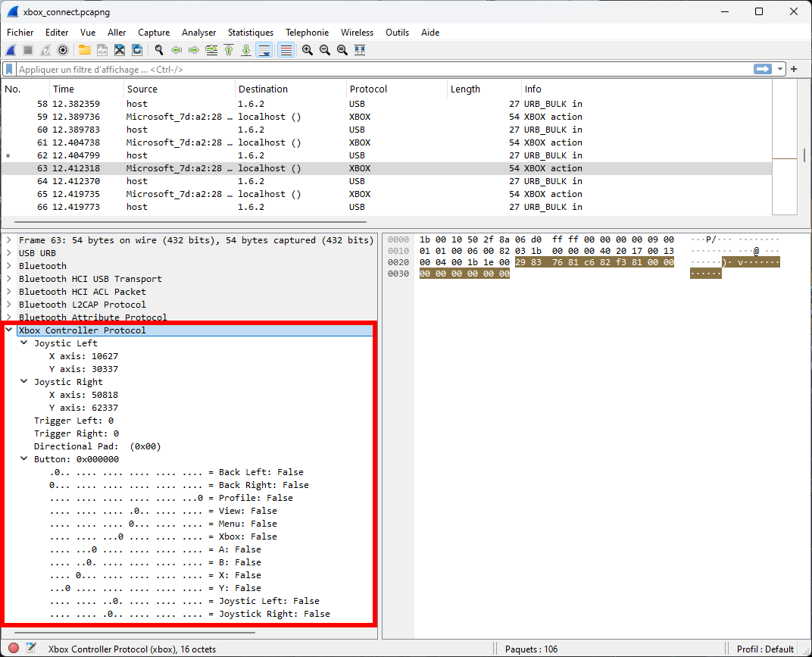
Task: Sort packets by Time column header
Action: tap(86, 89)
